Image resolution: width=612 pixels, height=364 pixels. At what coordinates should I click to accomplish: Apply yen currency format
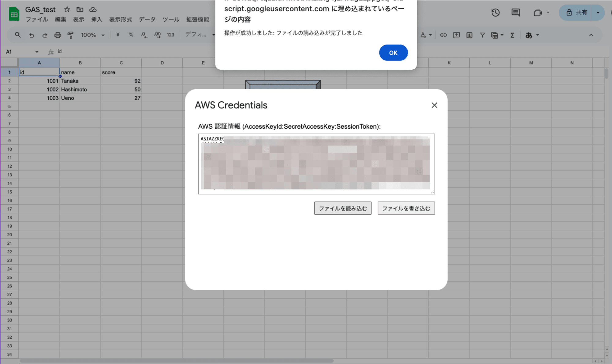tap(118, 35)
